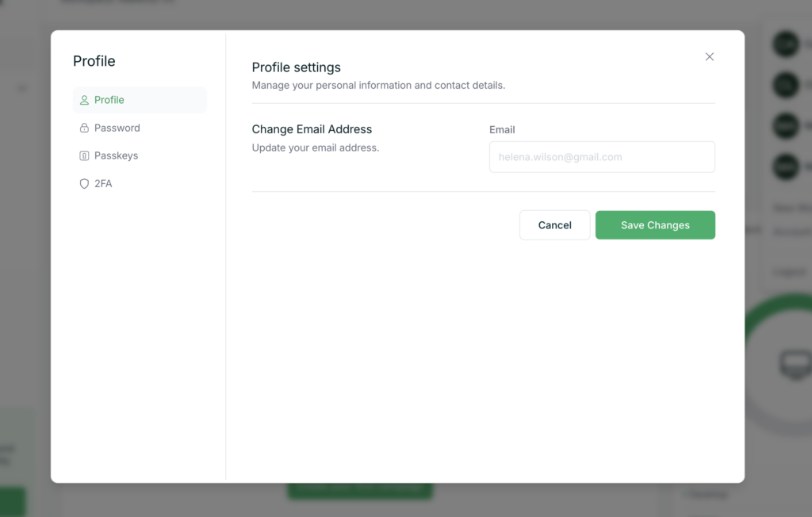Open the Passkeys section
812x517 pixels.
coord(116,155)
